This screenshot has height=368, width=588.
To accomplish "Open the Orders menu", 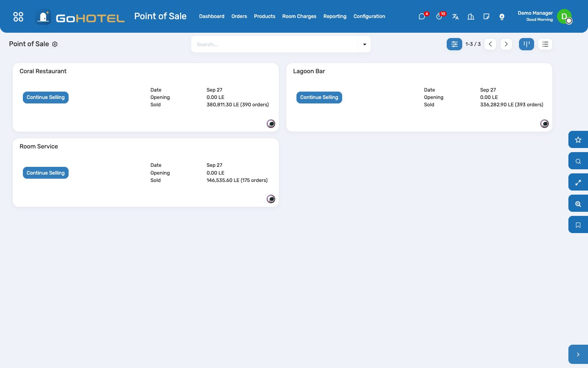I will click(239, 16).
